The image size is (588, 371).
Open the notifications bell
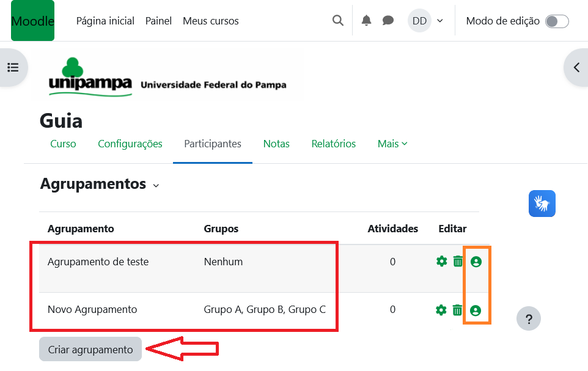click(x=366, y=21)
